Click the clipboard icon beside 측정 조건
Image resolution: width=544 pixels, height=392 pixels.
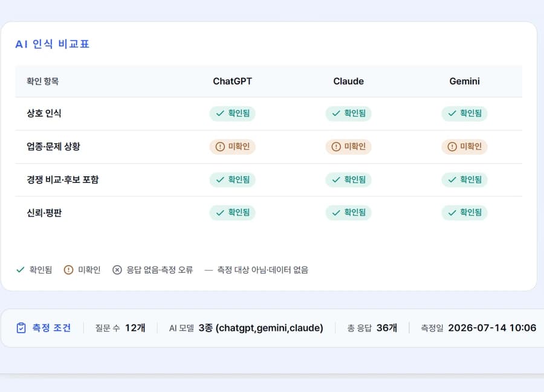[21, 327]
